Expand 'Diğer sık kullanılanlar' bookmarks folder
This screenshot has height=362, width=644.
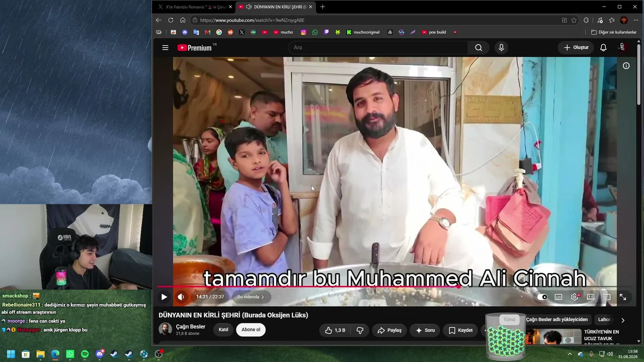(x=614, y=32)
